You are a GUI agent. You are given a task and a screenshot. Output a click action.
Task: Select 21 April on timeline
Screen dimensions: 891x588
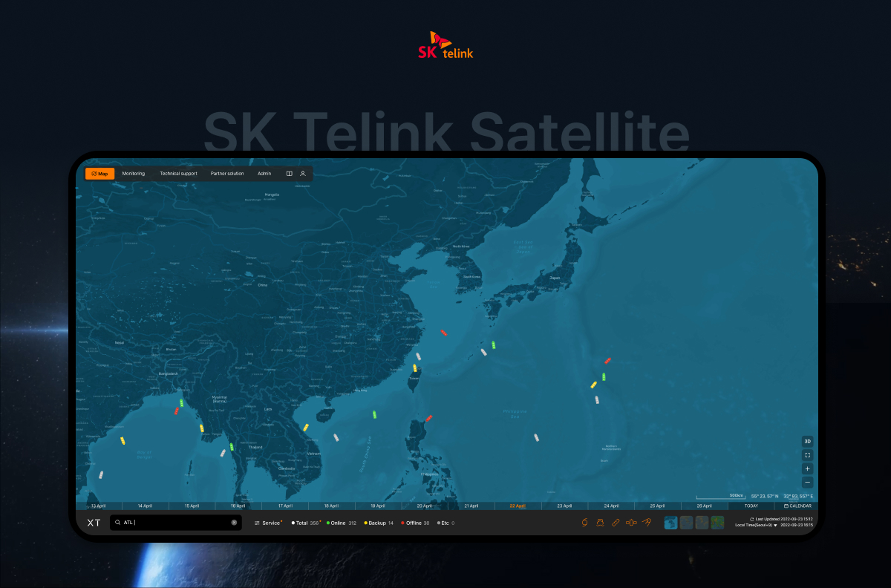[471, 506]
